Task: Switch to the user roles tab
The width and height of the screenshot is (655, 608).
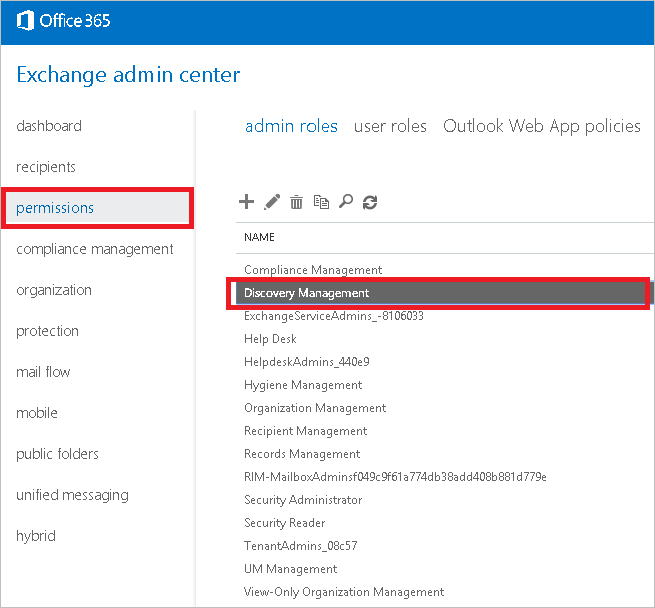Action: pyautogui.click(x=390, y=126)
